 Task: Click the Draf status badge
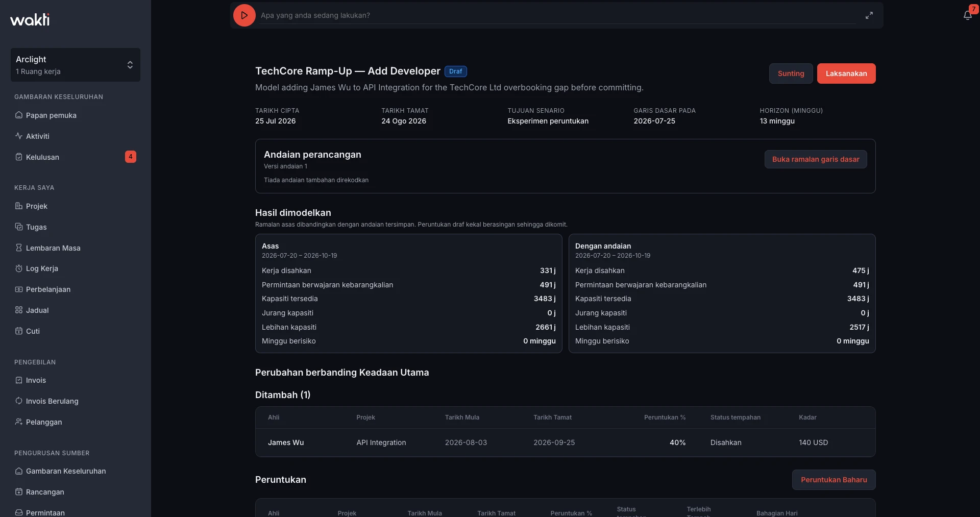[x=455, y=71]
